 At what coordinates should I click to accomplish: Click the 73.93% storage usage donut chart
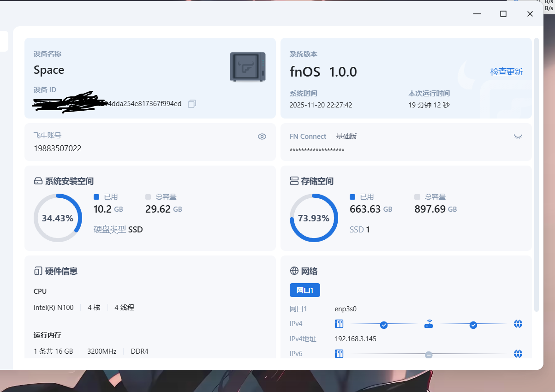click(x=314, y=218)
